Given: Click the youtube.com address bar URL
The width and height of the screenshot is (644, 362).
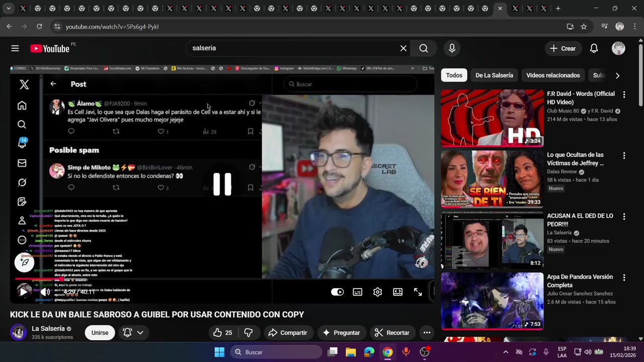Looking at the screenshot, I should pyautogui.click(x=112, y=27).
